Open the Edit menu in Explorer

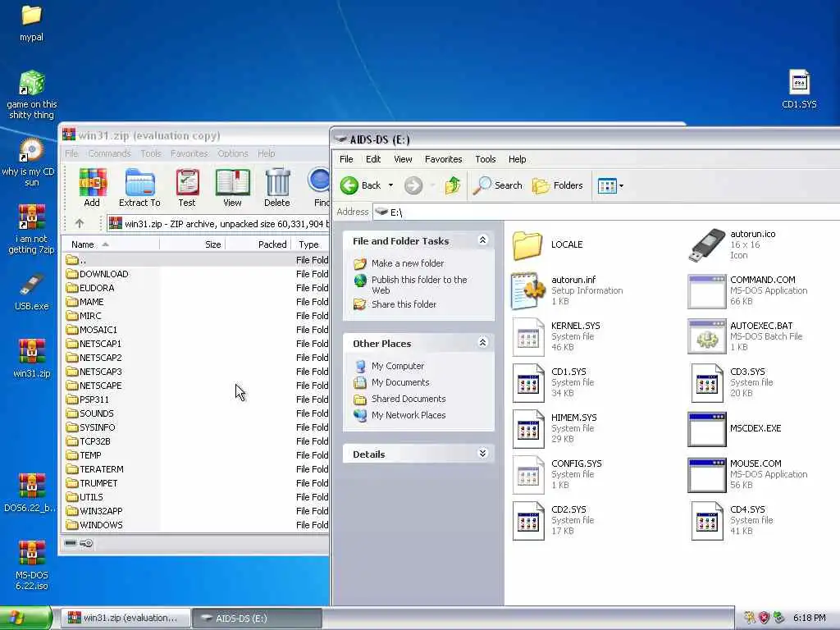coord(373,159)
